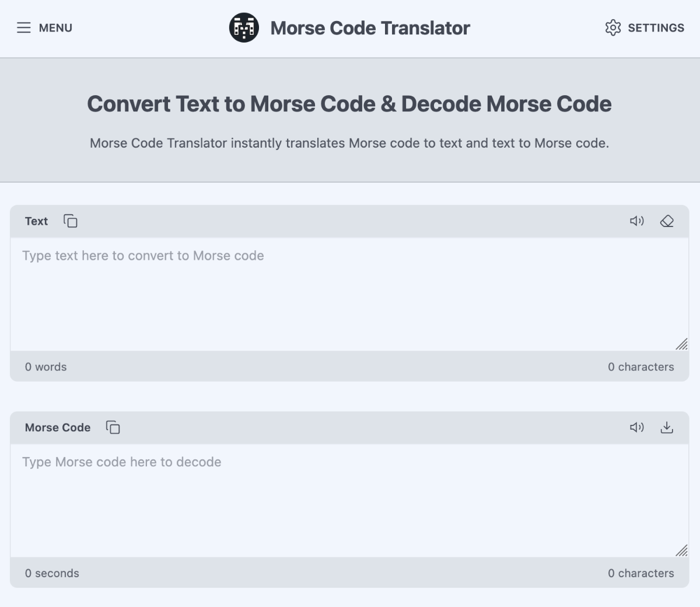Image resolution: width=700 pixels, height=607 pixels.
Task: Click the SETTINGS menu item
Action: tap(656, 27)
